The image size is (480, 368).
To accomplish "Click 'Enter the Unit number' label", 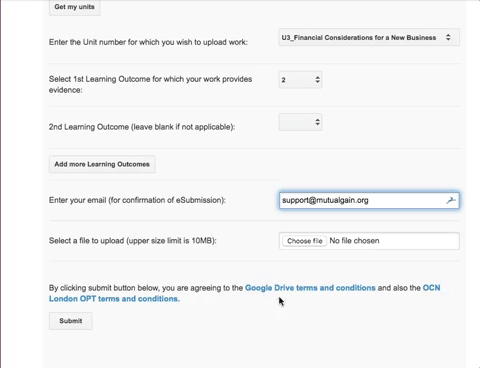I will (x=148, y=42).
